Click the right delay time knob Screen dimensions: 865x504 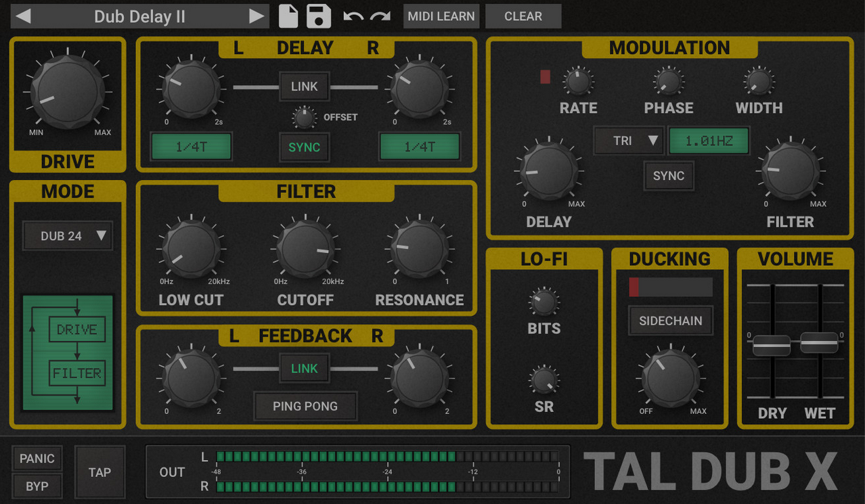pos(420,89)
